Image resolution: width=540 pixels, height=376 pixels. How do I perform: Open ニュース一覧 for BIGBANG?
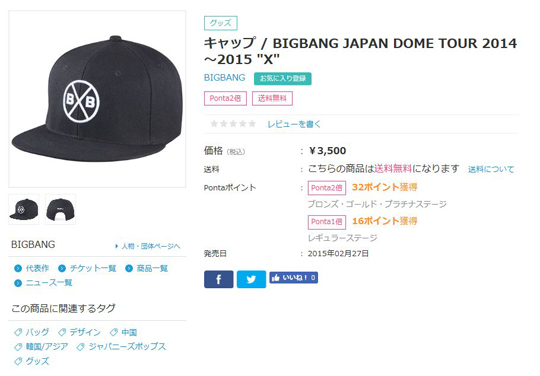pyautogui.click(x=43, y=283)
